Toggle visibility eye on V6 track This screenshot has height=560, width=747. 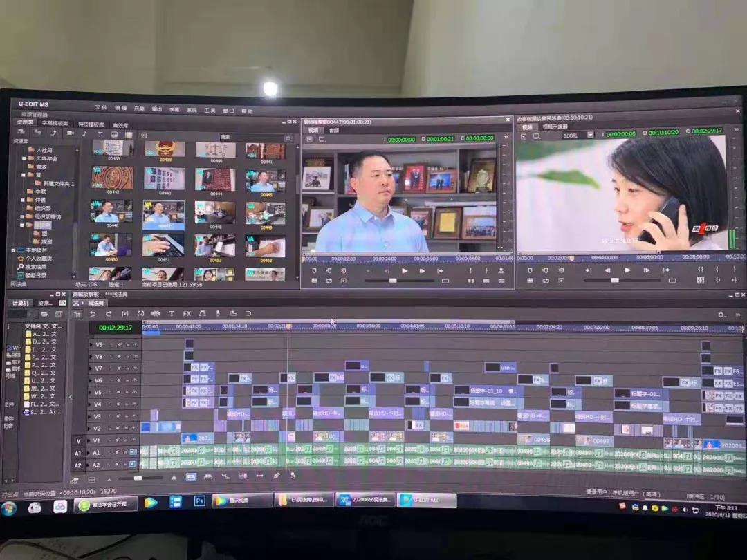tap(136, 380)
